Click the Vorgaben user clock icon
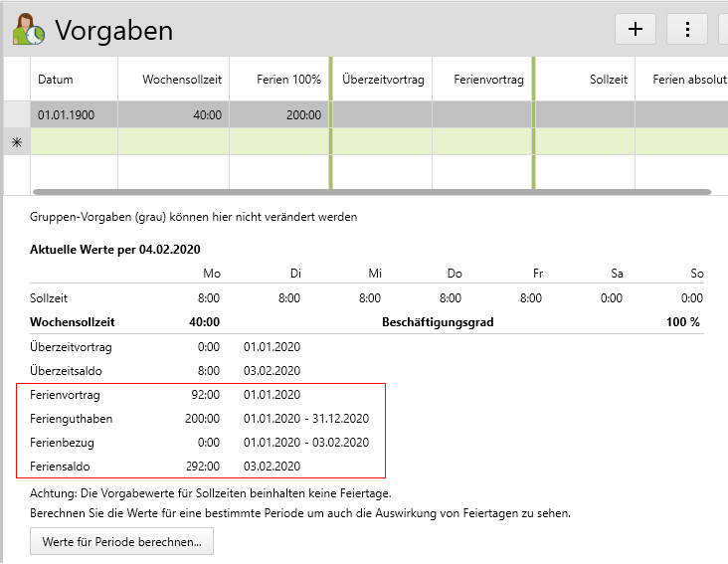This screenshot has height=564, width=728. coord(27,29)
